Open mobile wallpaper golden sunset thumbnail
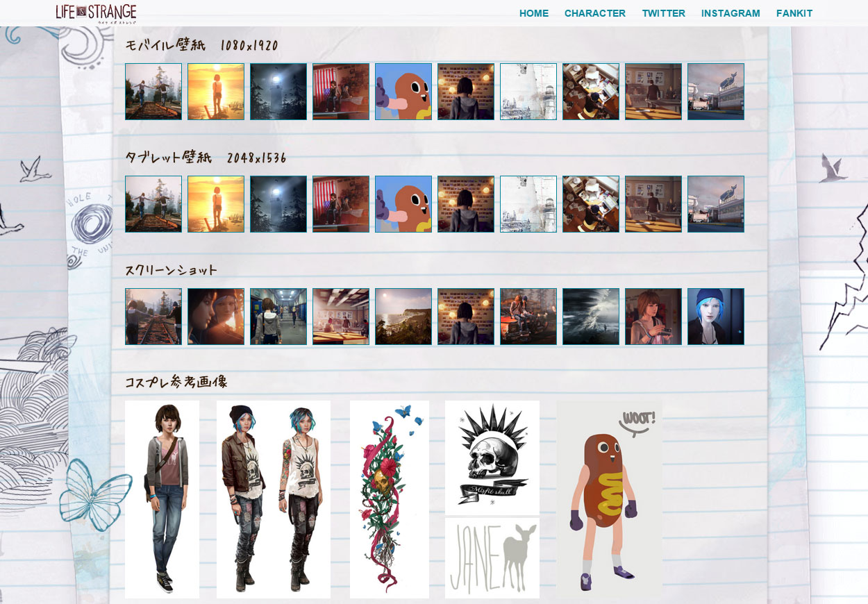This screenshot has width=868, height=604. click(x=216, y=92)
